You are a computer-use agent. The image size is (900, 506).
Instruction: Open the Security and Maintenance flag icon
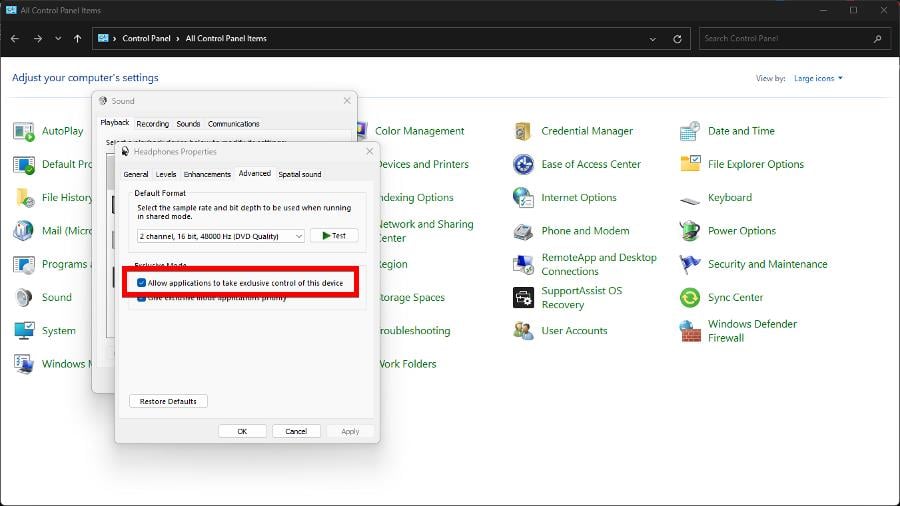[x=689, y=264]
